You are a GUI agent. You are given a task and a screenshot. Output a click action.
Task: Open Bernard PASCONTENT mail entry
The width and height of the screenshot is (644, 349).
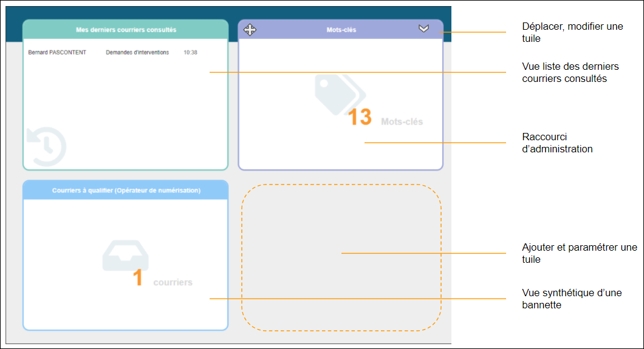pyautogui.click(x=57, y=53)
